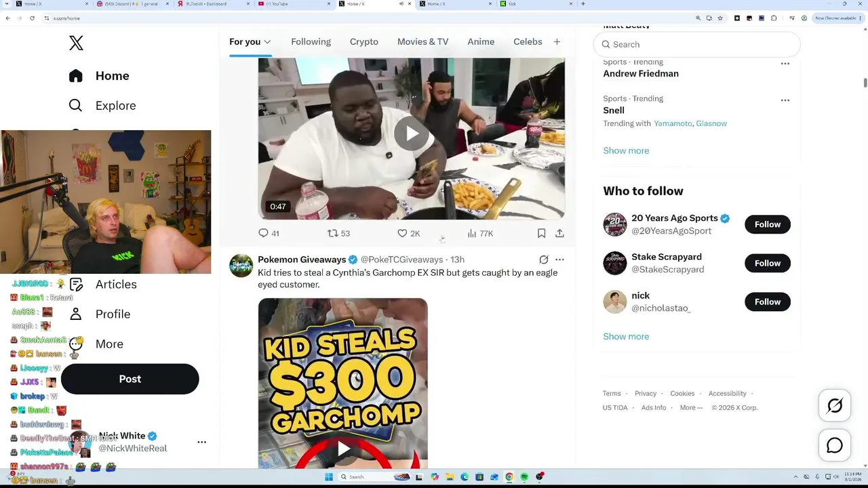Open options for Snell trend

pos(785,100)
